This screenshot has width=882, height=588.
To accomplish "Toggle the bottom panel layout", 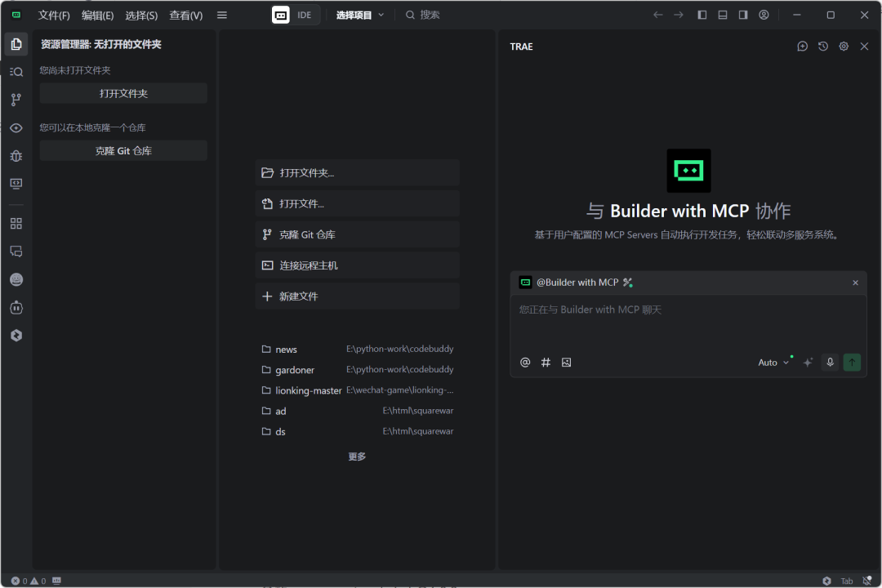I will click(723, 16).
